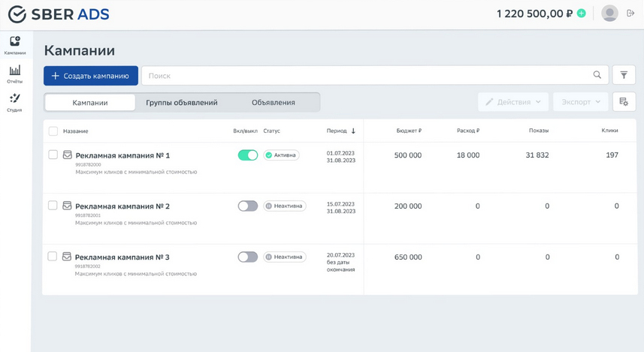Click the Кампании page heading
Screen dimensions: 644x352
click(x=79, y=50)
